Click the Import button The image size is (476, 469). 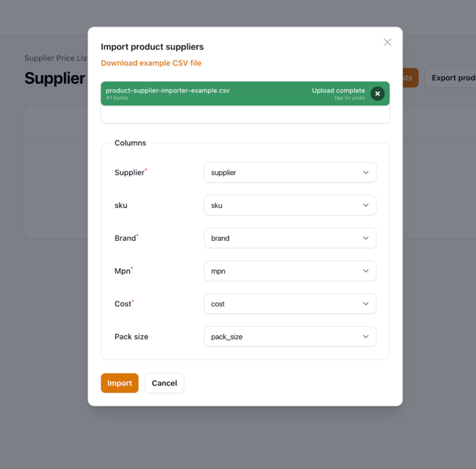pos(120,383)
